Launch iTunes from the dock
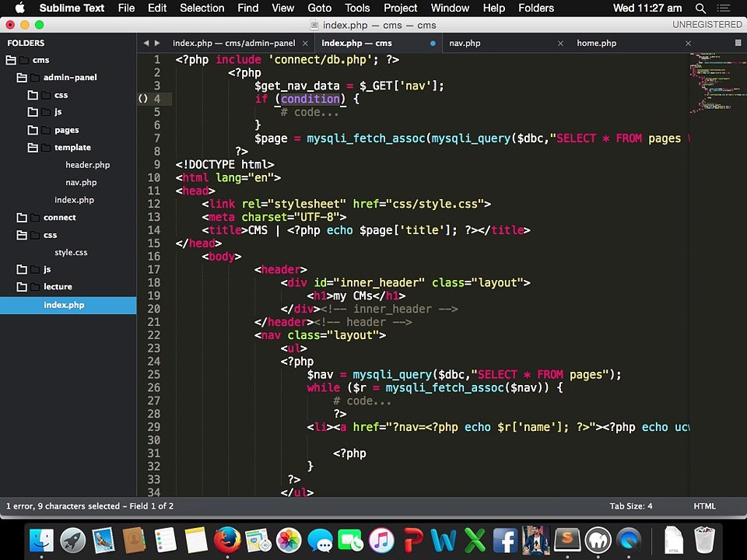This screenshot has width=747, height=560. click(x=381, y=541)
